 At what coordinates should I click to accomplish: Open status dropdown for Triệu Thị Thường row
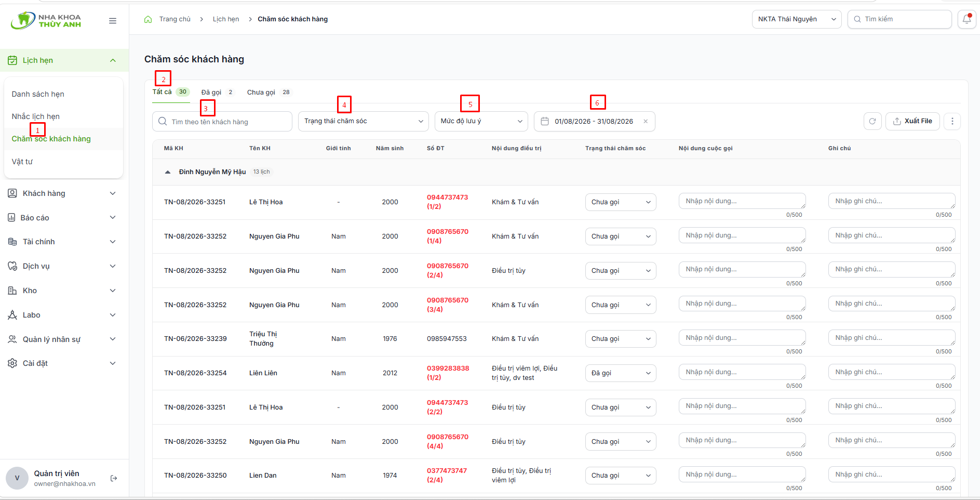[x=620, y=339]
